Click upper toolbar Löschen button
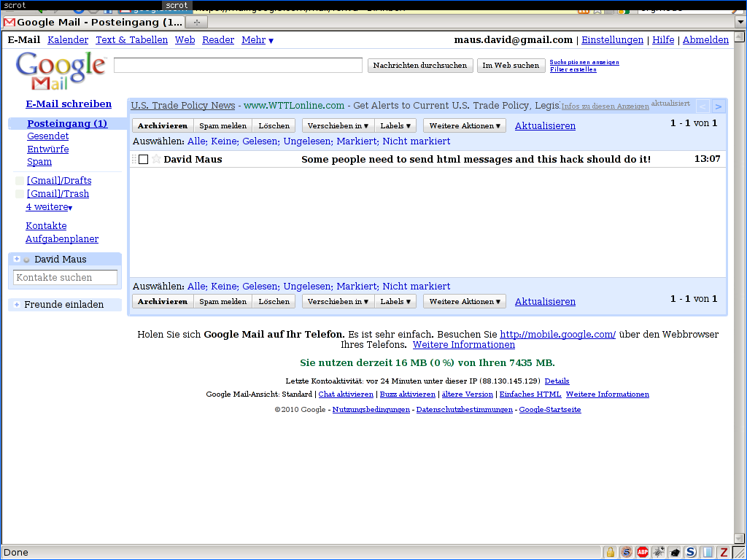 pos(274,125)
